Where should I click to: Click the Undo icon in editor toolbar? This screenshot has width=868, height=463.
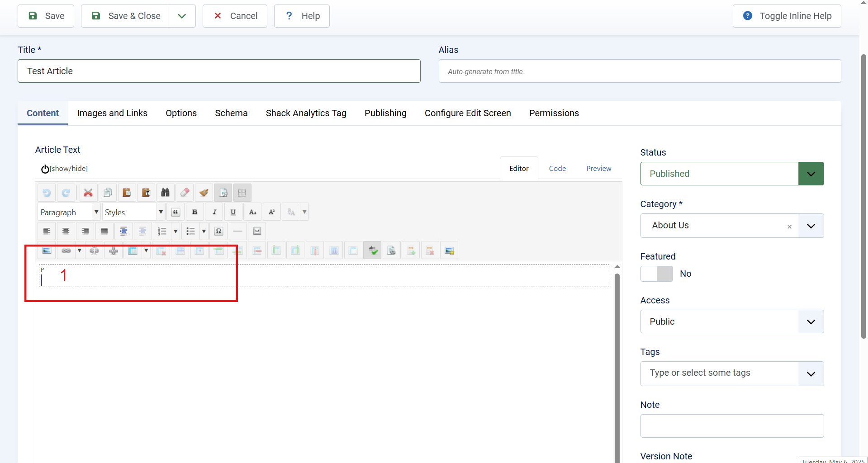click(x=47, y=193)
